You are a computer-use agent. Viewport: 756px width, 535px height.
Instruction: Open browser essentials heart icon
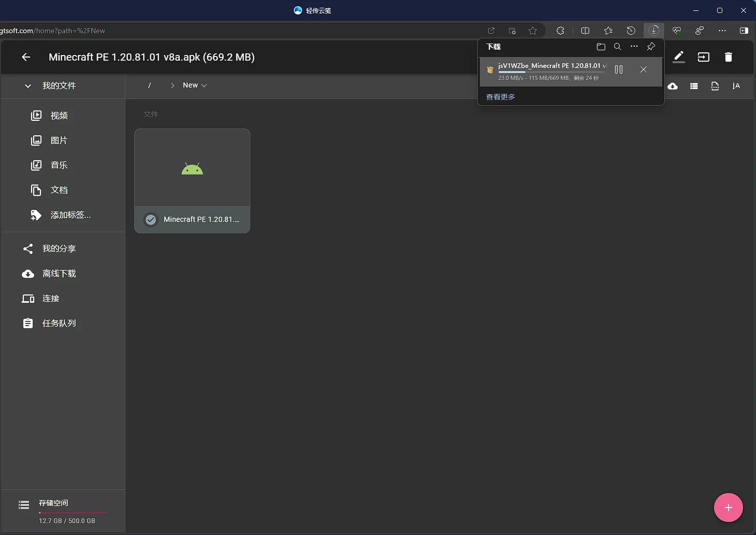click(677, 31)
